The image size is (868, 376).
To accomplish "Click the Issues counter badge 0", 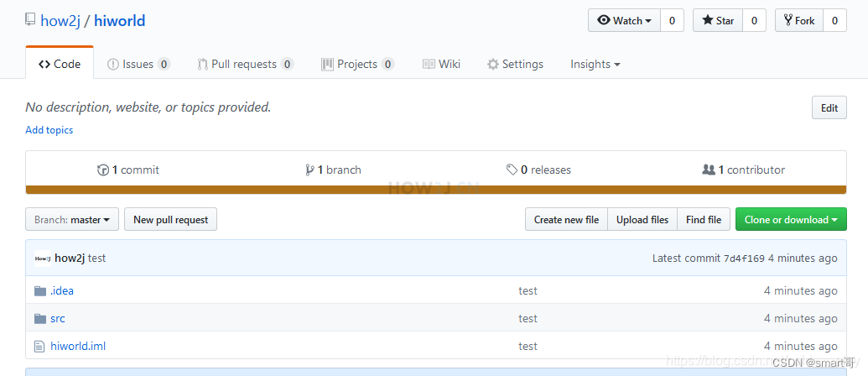I will click(x=164, y=65).
